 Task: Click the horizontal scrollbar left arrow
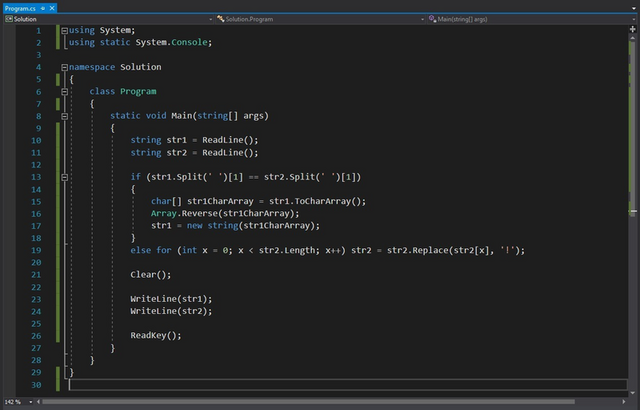pyautogui.click(x=39, y=402)
